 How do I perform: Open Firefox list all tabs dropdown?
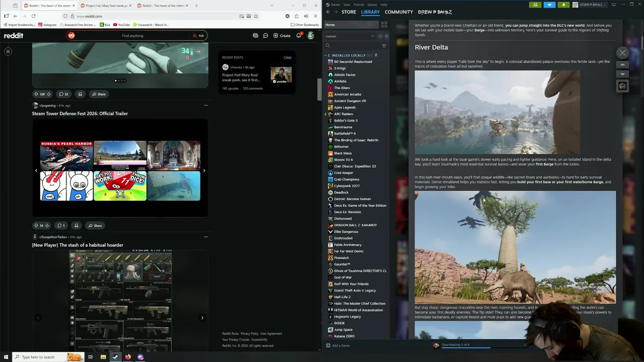click(272, 6)
